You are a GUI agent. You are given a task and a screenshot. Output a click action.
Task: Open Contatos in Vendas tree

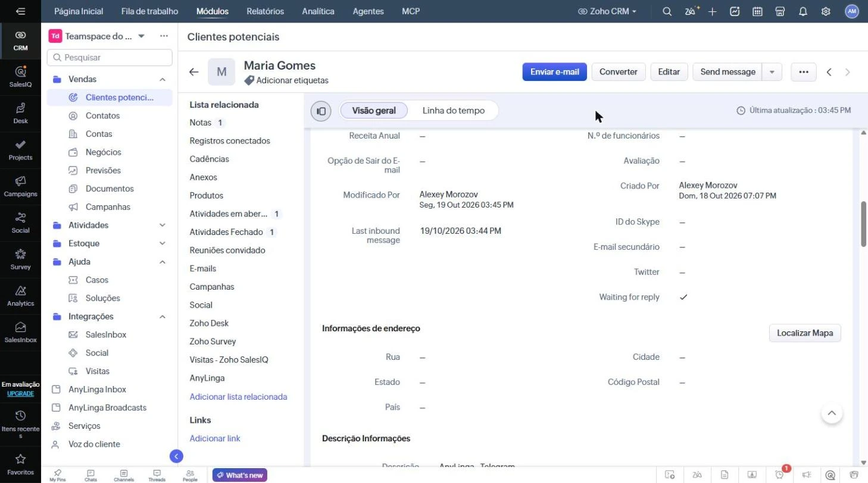point(102,116)
